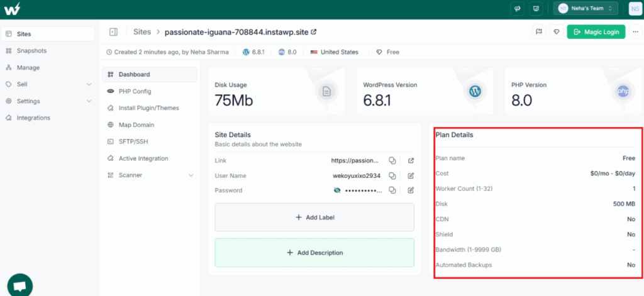Toggle password visibility eye icon

[337, 190]
